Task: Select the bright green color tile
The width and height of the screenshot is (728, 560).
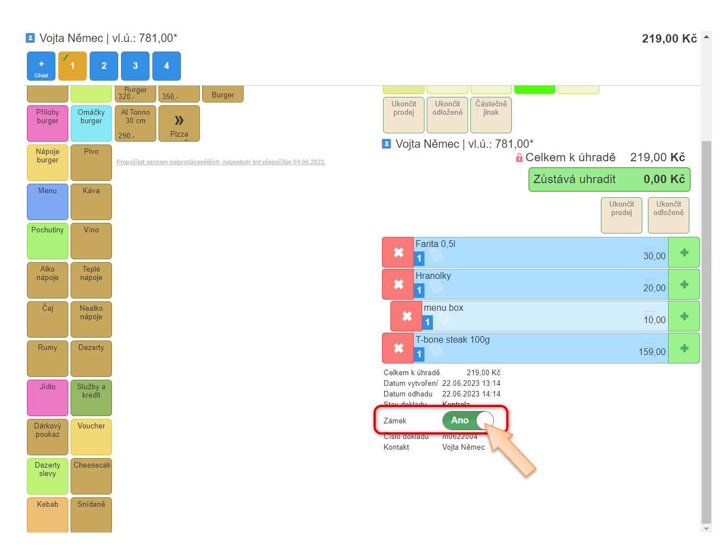Action: coord(535,89)
